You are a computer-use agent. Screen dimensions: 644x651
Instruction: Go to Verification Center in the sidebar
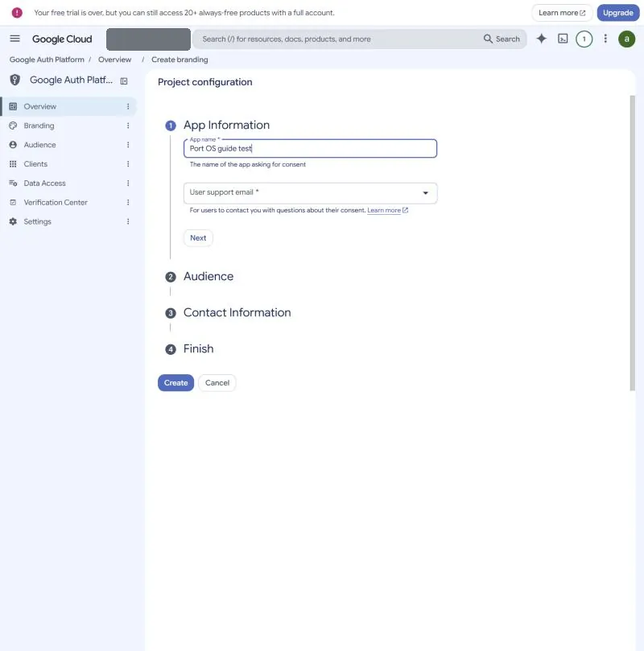click(x=56, y=202)
